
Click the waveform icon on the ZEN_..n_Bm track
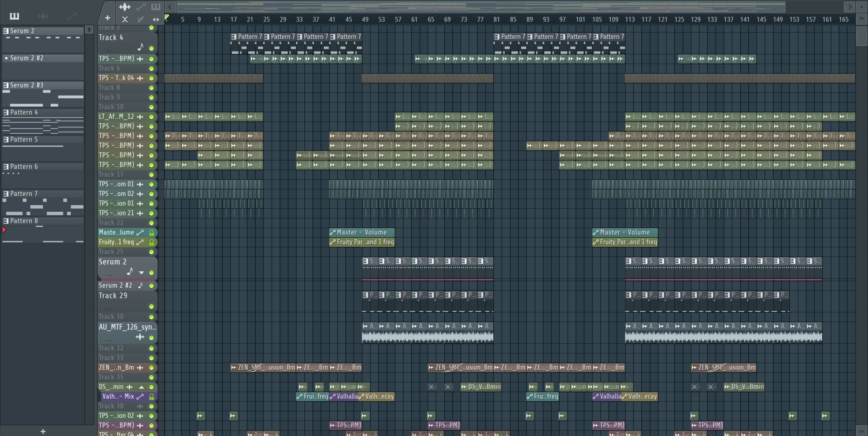coord(140,368)
